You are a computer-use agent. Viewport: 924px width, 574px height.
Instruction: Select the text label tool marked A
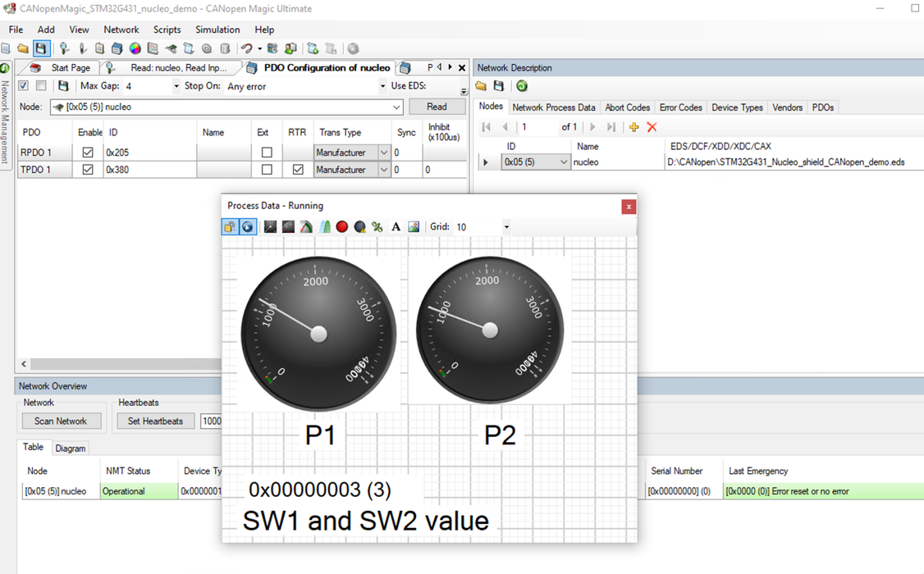click(x=396, y=226)
